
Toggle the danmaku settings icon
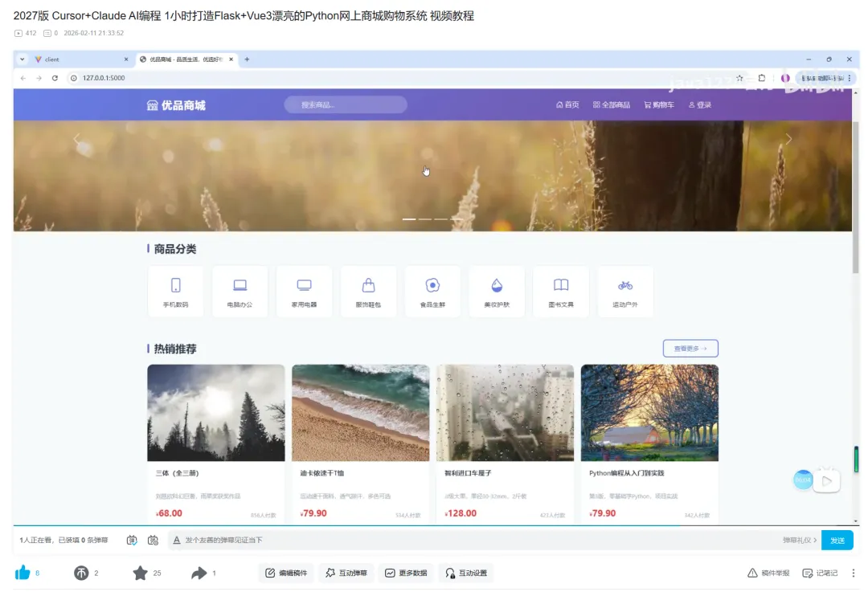pyautogui.click(x=154, y=540)
